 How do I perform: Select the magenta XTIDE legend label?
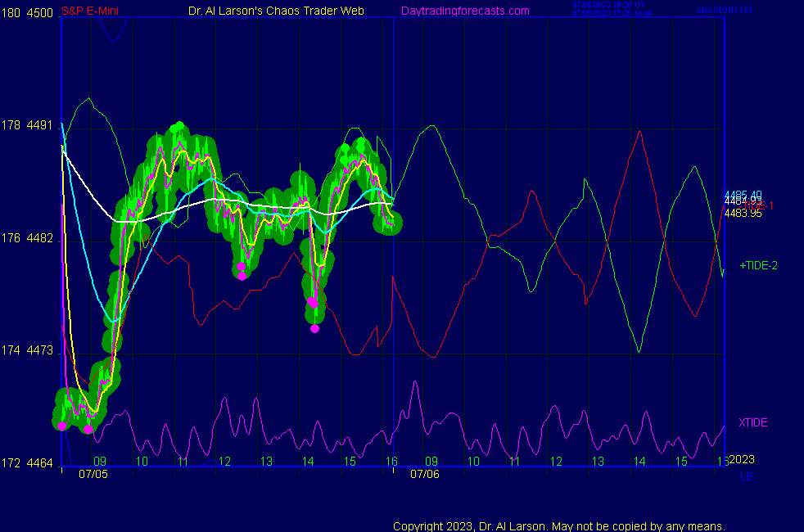tap(752, 423)
